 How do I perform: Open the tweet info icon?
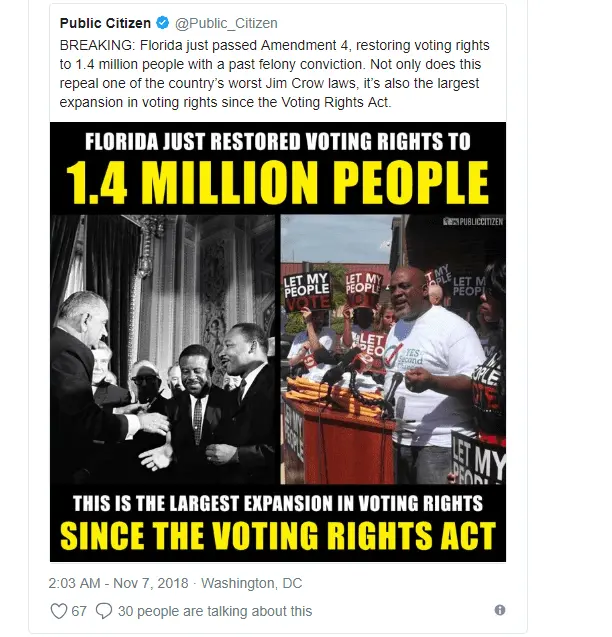(x=500, y=610)
